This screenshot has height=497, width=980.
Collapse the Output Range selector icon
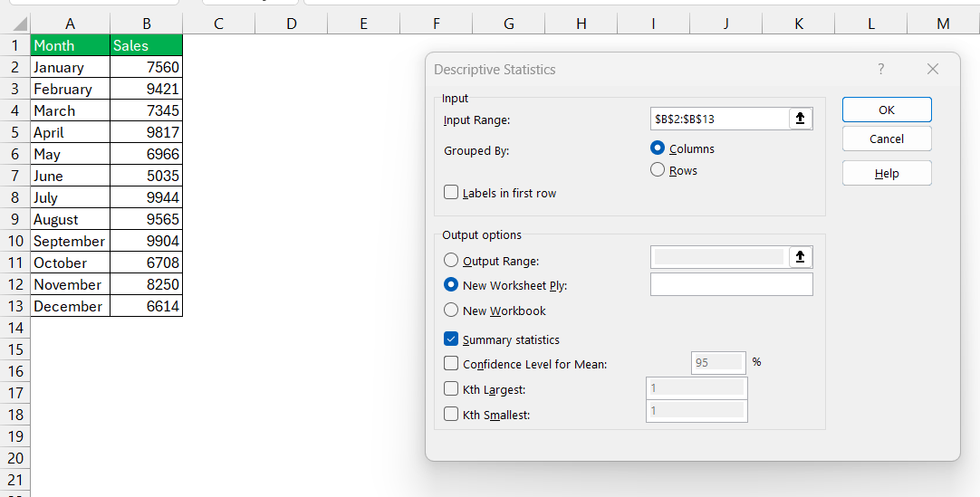800,257
